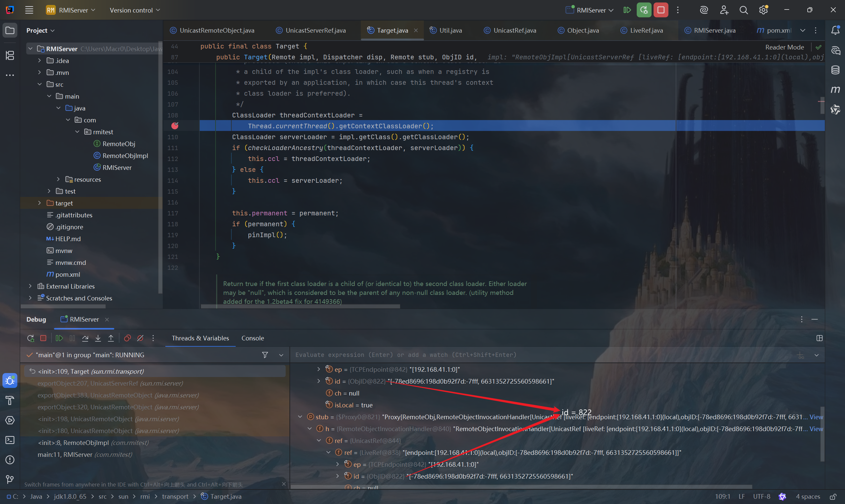Open the Debug tool window bug icon
Screen dimensions: 845x504
point(10,381)
